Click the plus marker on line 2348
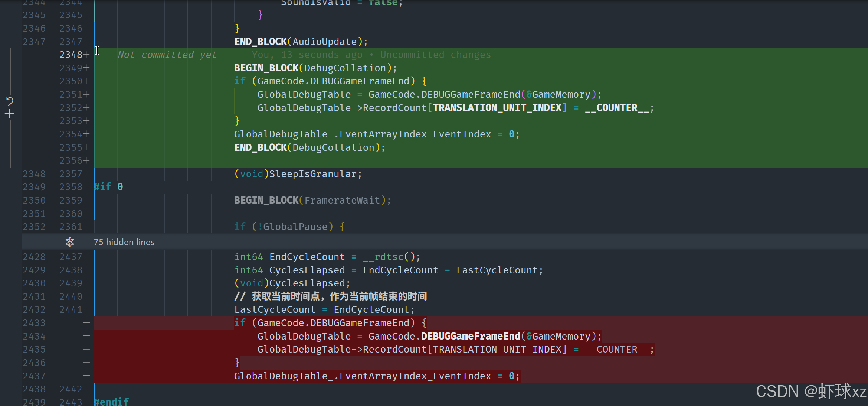This screenshot has width=868, height=406. click(86, 55)
